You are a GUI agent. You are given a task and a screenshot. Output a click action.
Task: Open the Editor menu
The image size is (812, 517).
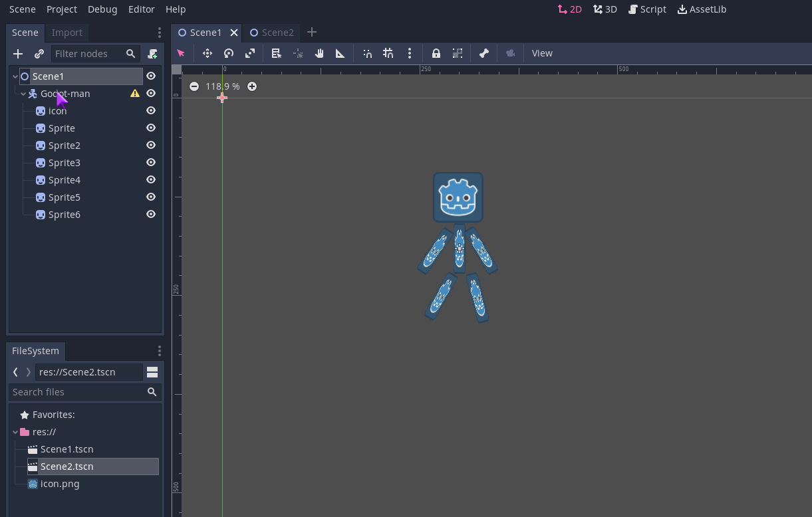[142, 9]
